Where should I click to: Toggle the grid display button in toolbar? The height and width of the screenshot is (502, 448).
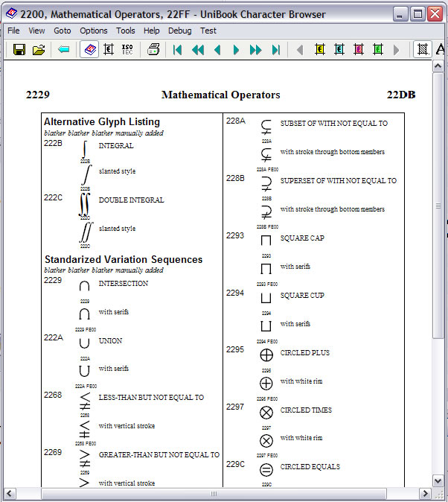pos(423,50)
